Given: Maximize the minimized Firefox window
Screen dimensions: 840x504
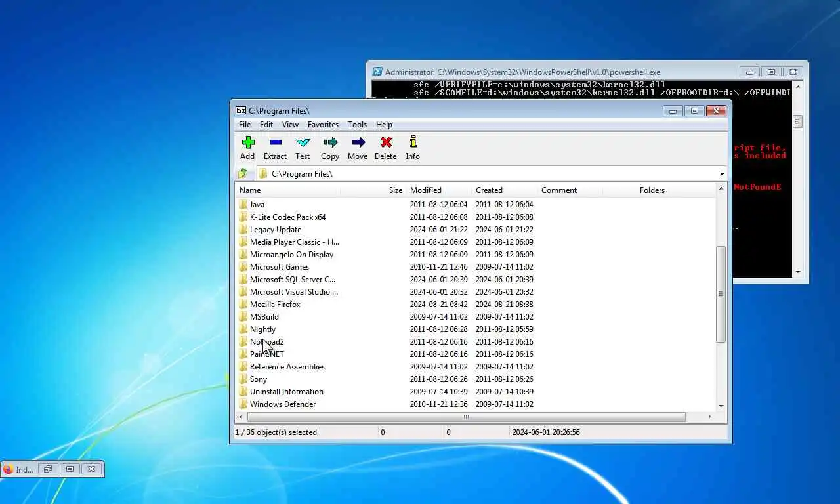Looking at the screenshot, I should [70, 469].
